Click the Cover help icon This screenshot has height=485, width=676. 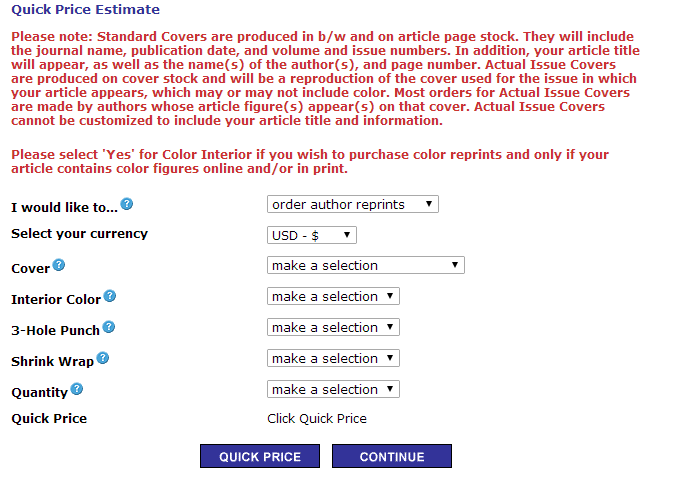click(59, 266)
